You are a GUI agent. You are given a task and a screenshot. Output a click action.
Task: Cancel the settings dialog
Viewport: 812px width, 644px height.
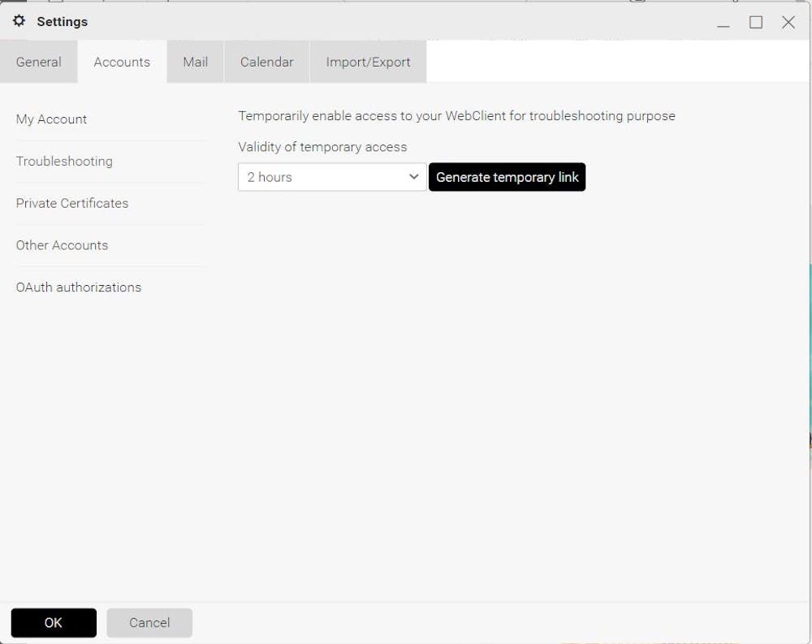coord(149,622)
